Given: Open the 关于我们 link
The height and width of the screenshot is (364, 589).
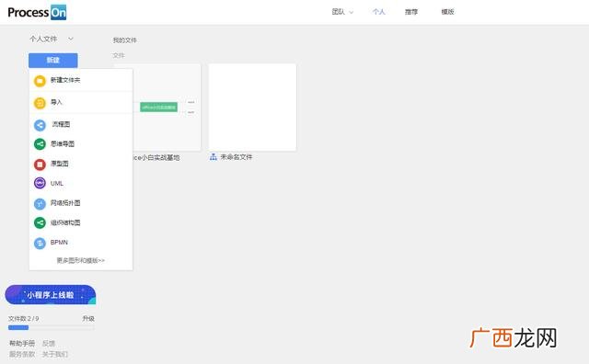Looking at the screenshot, I should pyautogui.click(x=55, y=354).
